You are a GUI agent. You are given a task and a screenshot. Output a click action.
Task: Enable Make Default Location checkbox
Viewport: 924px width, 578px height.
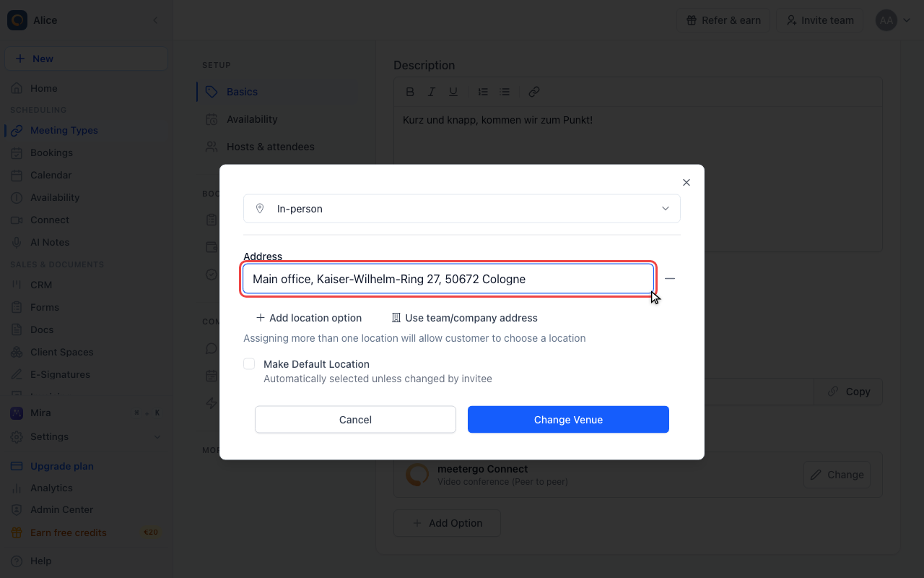(249, 364)
